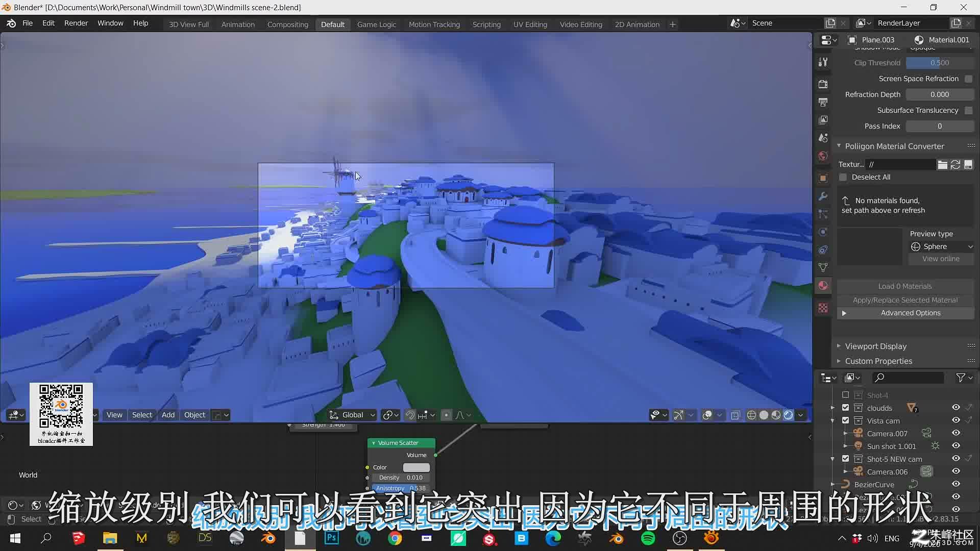Uncheck the cloudds collection checkbox
The width and height of the screenshot is (980, 551).
(845, 408)
